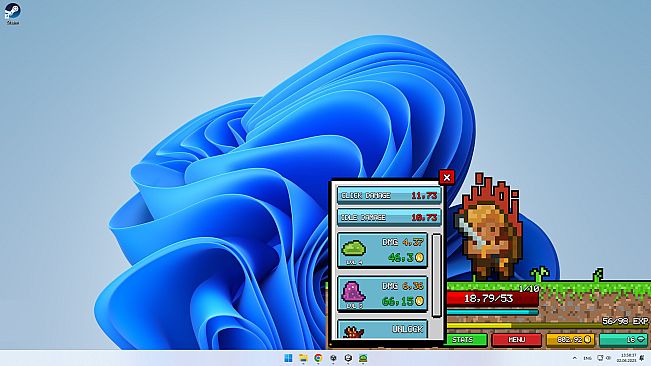The image size is (651, 366).
Task: Open Google Chrome from the taskbar
Action: [x=318, y=358]
